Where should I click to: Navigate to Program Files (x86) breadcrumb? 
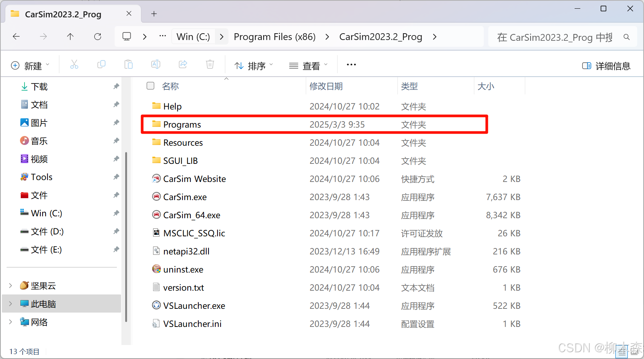coord(274,37)
